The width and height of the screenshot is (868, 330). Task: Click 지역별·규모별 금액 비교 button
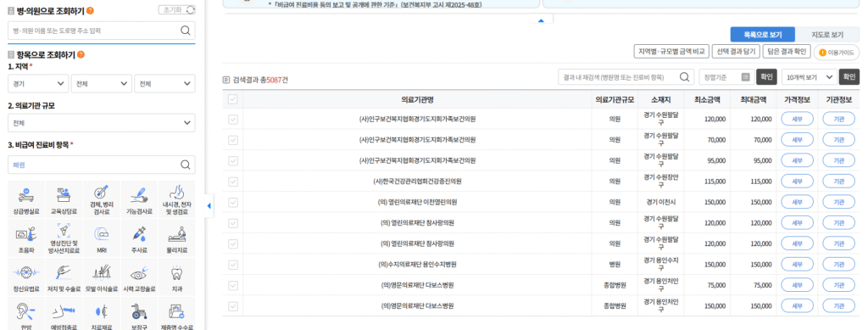tap(671, 52)
